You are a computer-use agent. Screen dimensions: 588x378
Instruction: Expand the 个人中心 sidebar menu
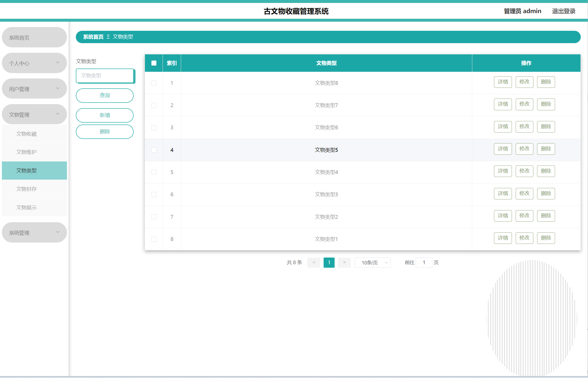pos(34,63)
